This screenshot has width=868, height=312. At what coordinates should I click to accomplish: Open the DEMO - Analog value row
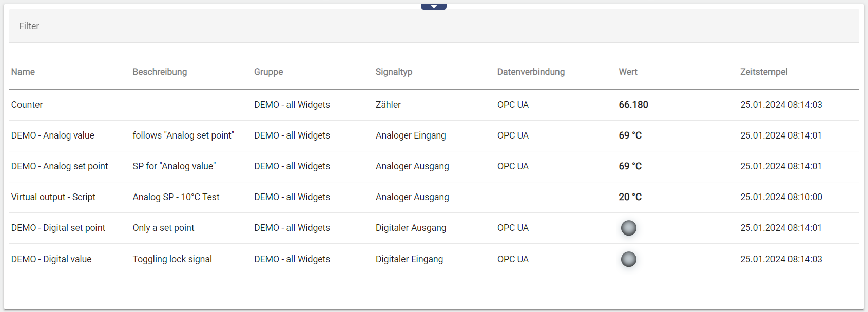click(53, 135)
